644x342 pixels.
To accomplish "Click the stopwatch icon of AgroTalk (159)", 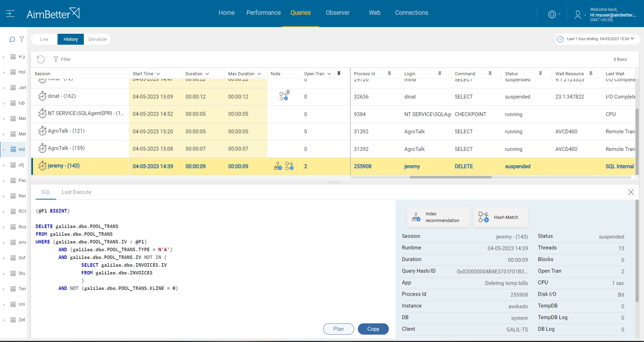I will tap(42, 148).
